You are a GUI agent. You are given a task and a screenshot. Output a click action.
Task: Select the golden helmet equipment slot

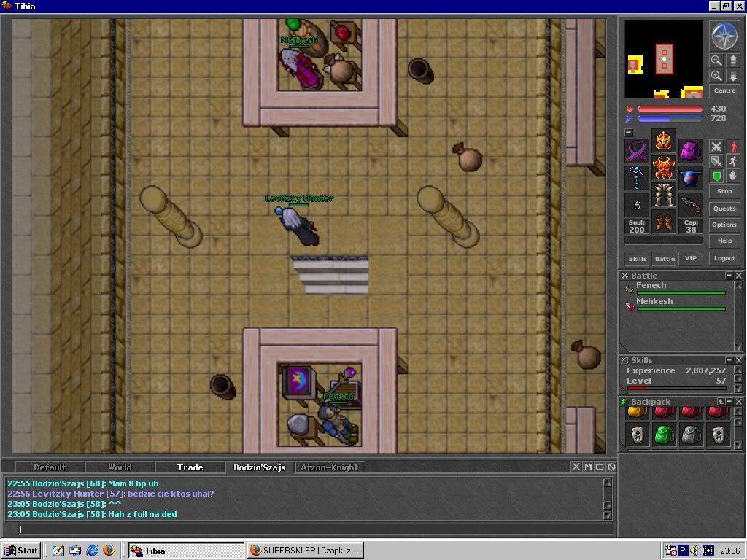(x=664, y=141)
